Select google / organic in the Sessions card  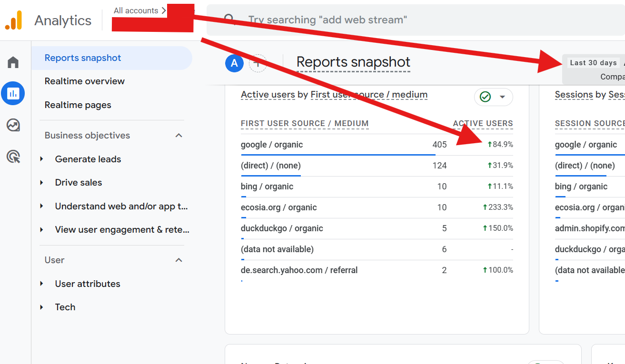pos(586,145)
